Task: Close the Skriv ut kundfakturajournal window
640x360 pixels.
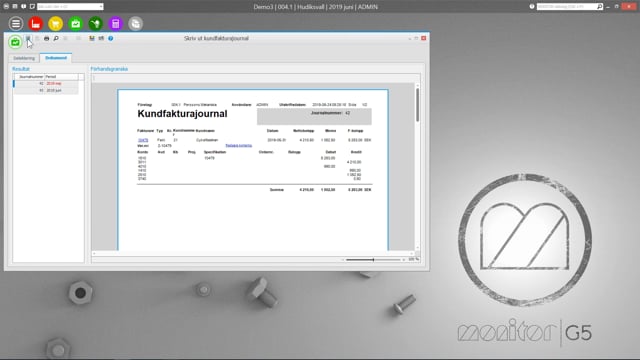Action: (424, 38)
